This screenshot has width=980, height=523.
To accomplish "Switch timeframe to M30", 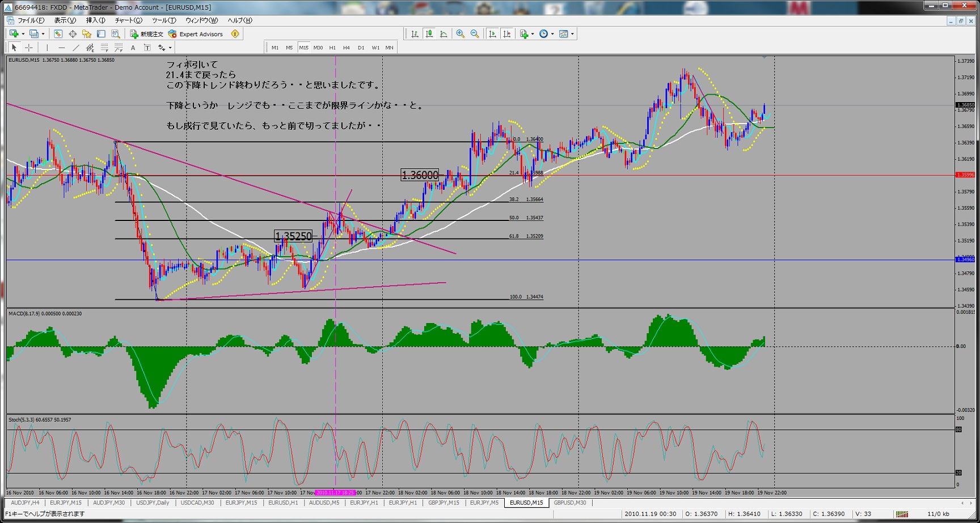I will click(x=318, y=48).
